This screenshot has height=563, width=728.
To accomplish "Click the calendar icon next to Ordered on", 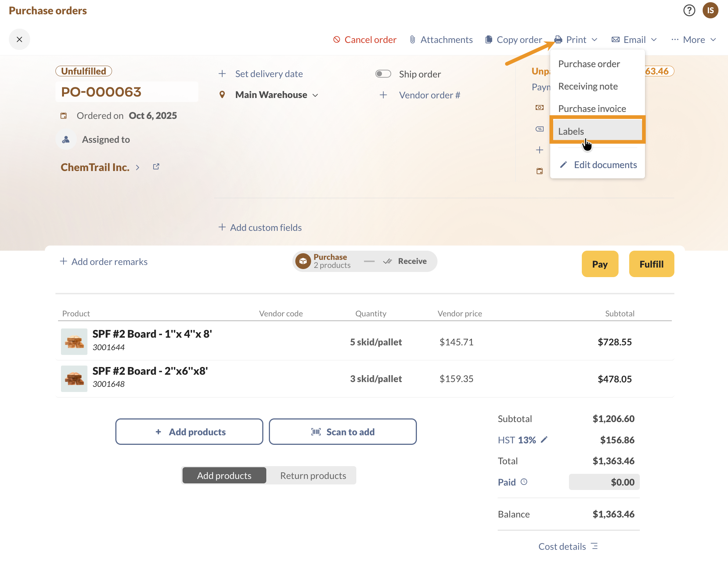I will pyautogui.click(x=64, y=116).
